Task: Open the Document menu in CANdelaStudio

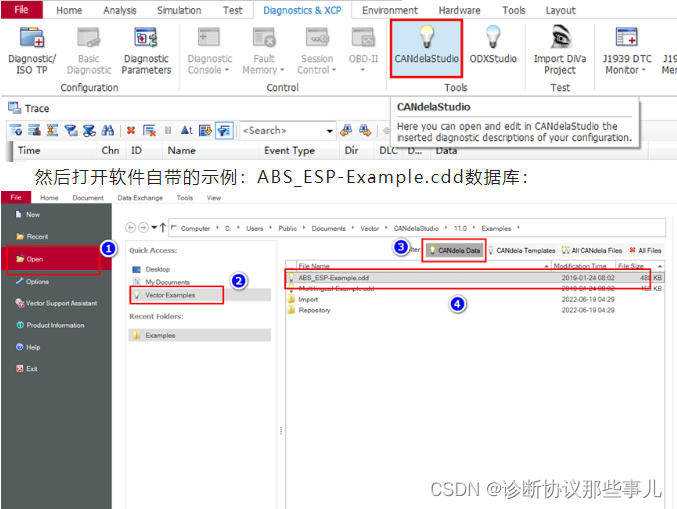Action: pyautogui.click(x=88, y=198)
